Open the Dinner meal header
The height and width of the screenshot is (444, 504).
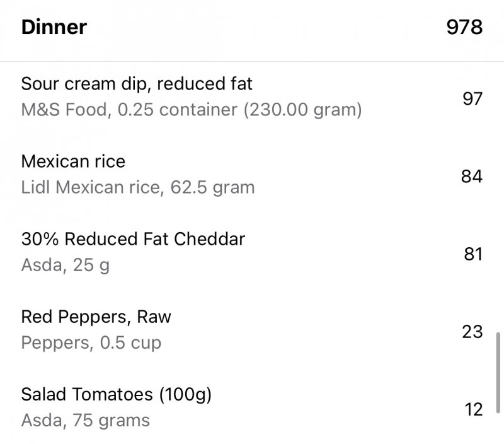(252, 27)
